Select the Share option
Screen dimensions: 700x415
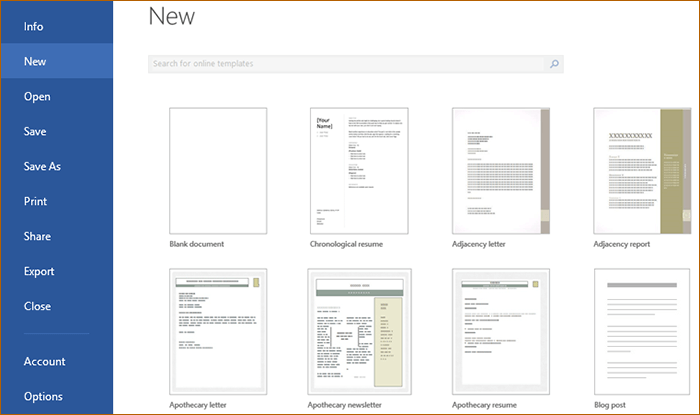pos(38,236)
